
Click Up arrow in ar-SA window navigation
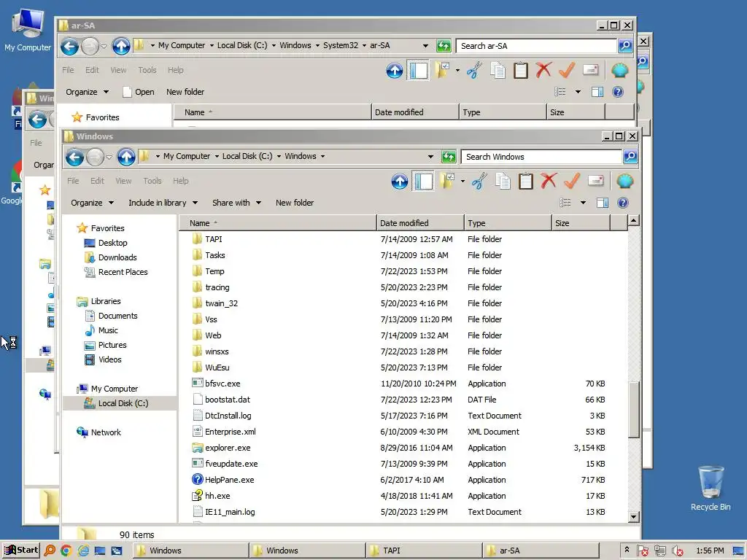121,46
